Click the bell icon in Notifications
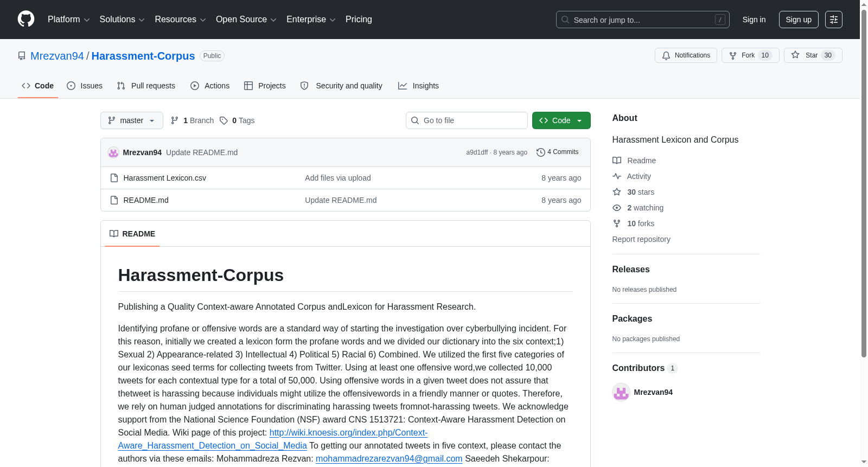Image resolution: width=868 pixels, height=467 pixels. click(666, 55)
